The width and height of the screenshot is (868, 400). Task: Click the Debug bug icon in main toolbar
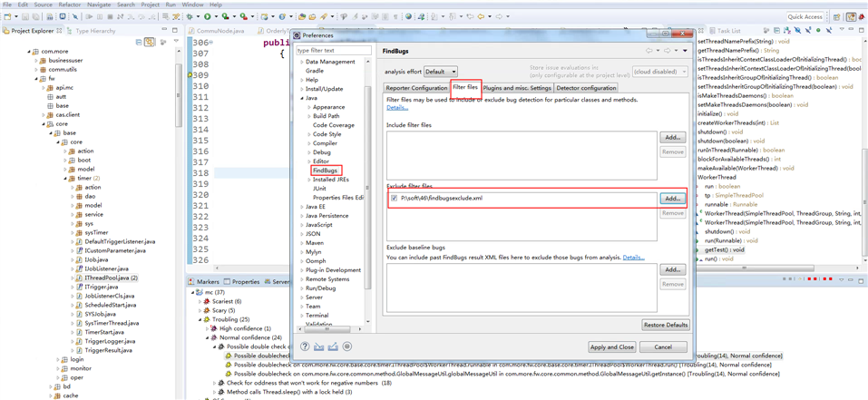coord(190,16)
